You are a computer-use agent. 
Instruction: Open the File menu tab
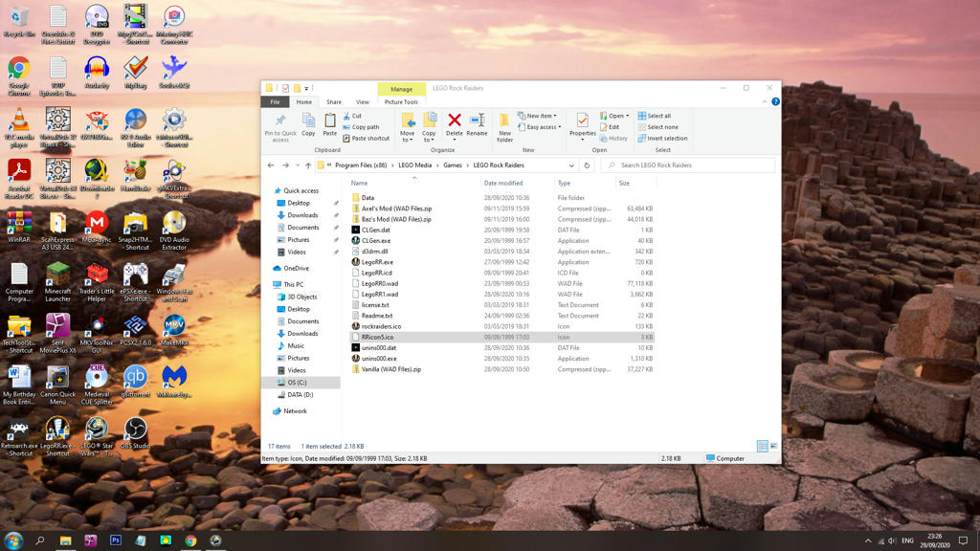click(x=275, y=101)
